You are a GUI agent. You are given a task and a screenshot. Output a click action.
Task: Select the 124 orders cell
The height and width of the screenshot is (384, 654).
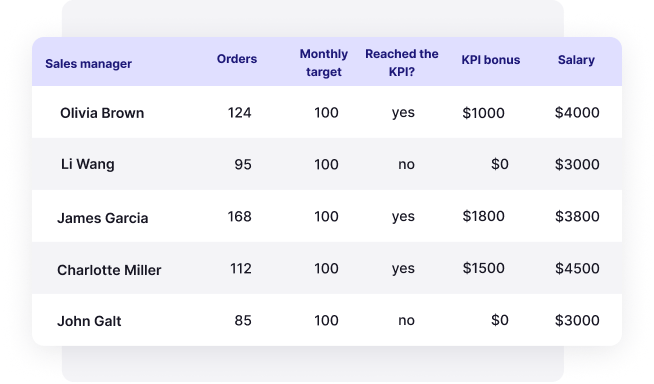(x=239, y=113)
